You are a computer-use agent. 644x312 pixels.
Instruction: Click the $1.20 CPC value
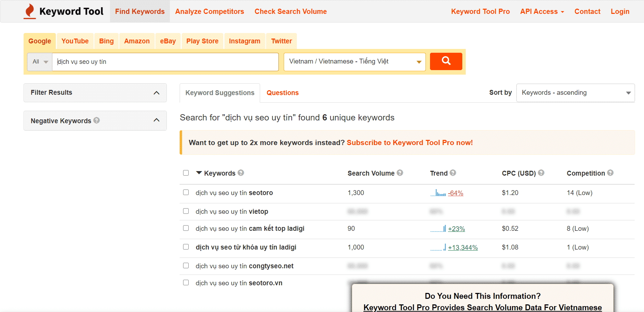pos(510,193)
